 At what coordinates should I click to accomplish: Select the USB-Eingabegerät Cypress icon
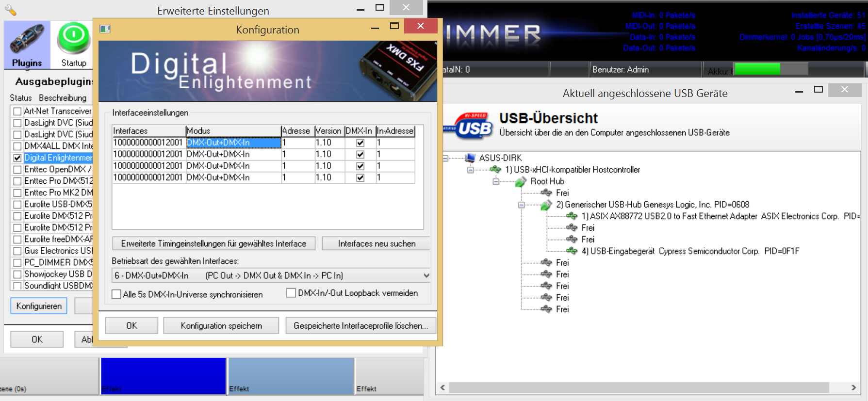572,251
